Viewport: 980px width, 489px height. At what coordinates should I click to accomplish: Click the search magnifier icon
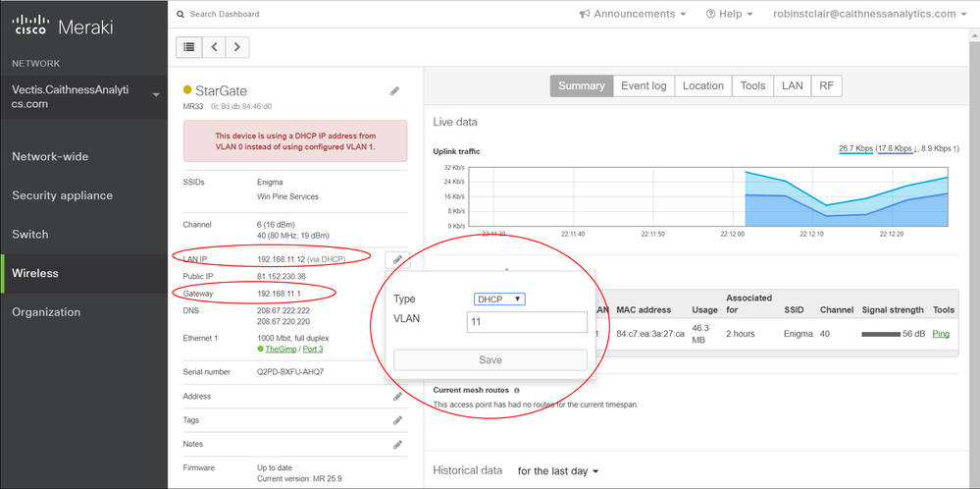181,14
